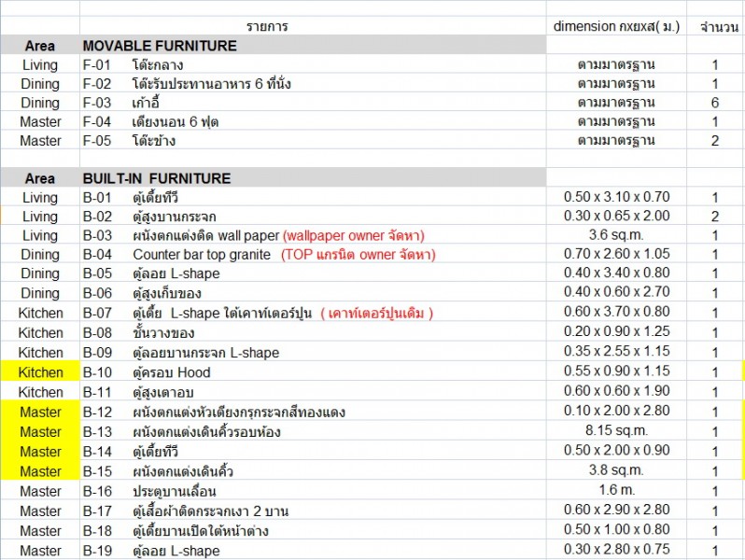Select the B-17 wardrobe cell
Screen dimensions: 745x560
(313, 511)
